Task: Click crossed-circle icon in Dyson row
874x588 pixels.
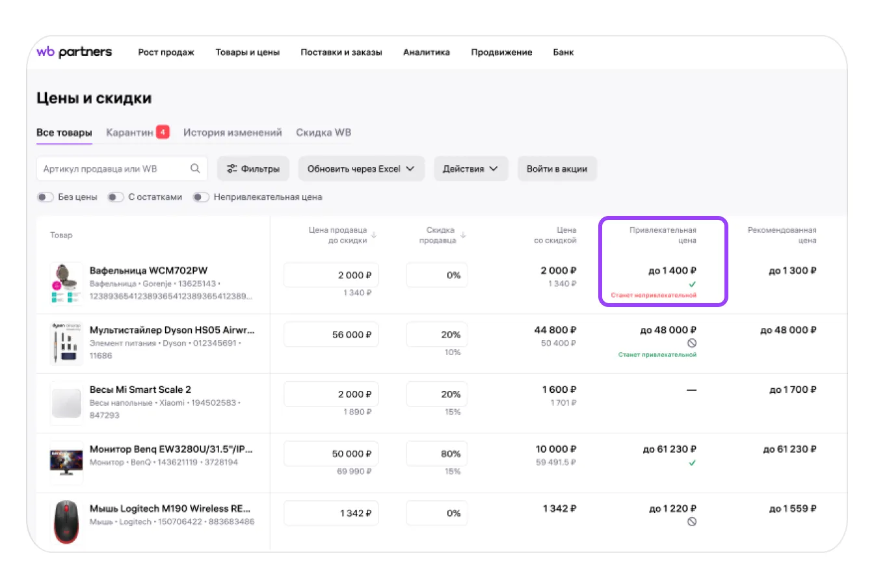Action: point(692,343)
